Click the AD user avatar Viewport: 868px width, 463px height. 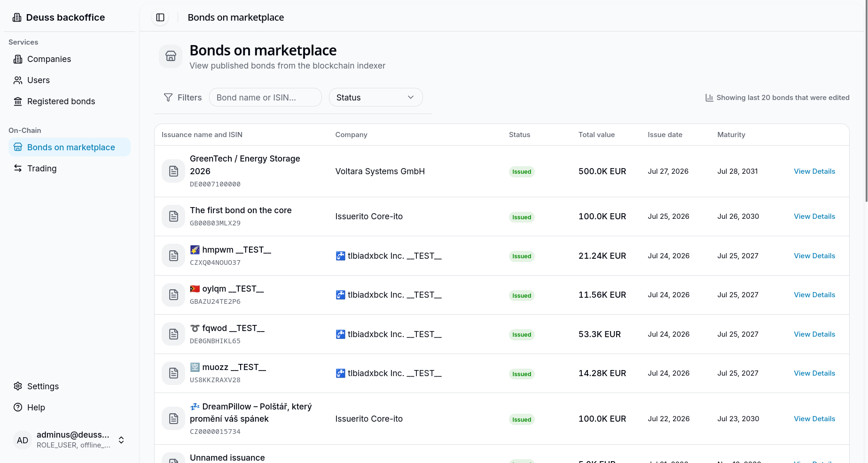click(x=23, y=440)
